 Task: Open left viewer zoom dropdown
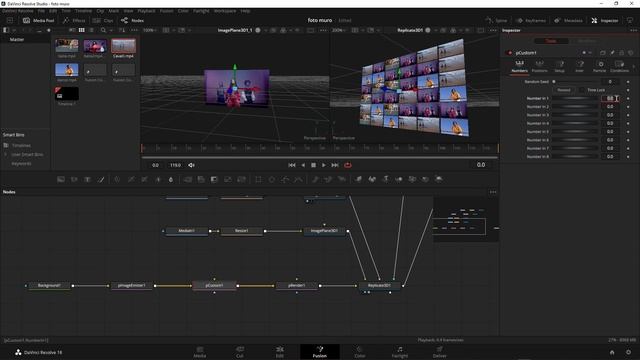(x=150, y=30)
